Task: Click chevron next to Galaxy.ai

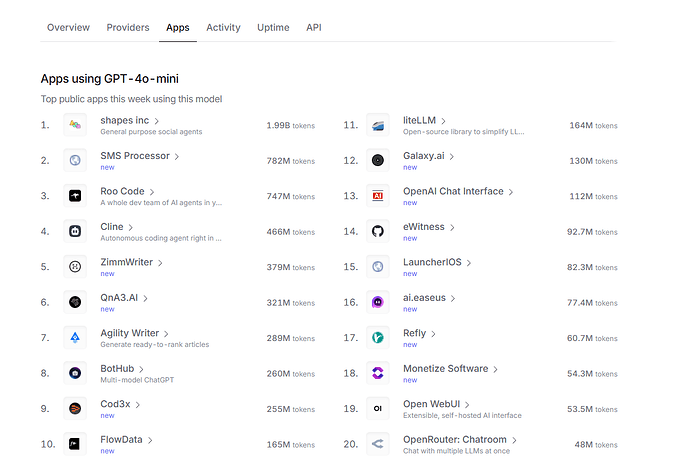Action: click(x=452, y=156)
